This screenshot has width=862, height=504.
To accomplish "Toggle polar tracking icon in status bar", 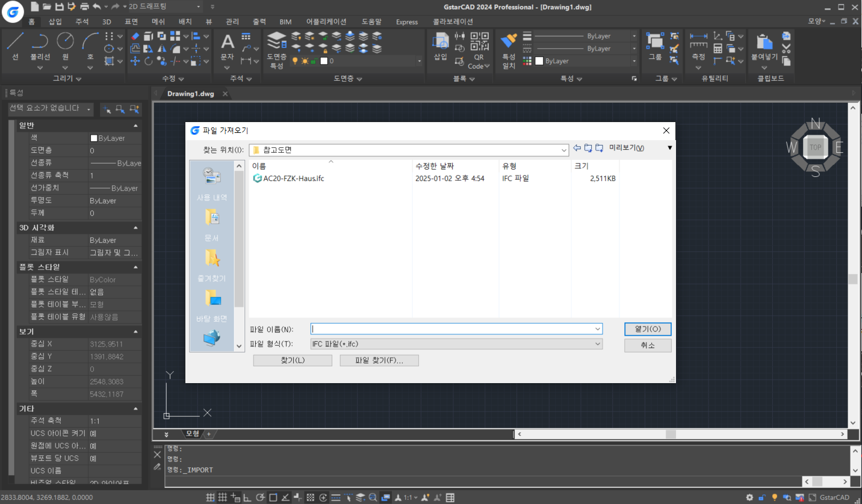I will (x=260, y=497).
